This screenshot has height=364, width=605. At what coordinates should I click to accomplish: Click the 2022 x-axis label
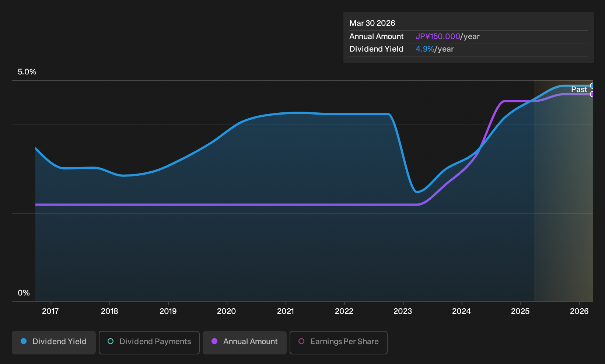(344, 311)
